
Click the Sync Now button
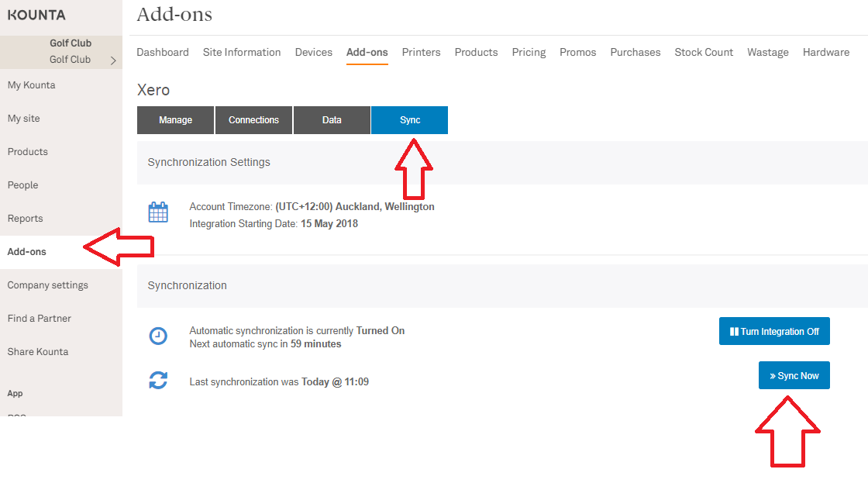pyautogui.click(x=794, y=375)
